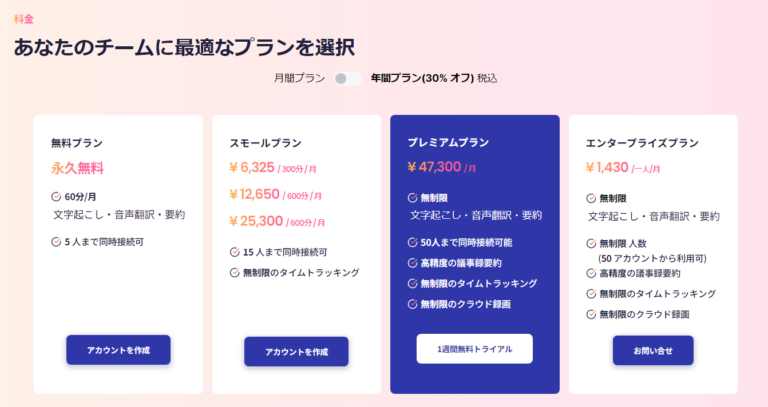Screen dimensions: 768x407
Task: Click アカウントを作成 in the スモールプラン card
Action: click(x=296, y=352)
